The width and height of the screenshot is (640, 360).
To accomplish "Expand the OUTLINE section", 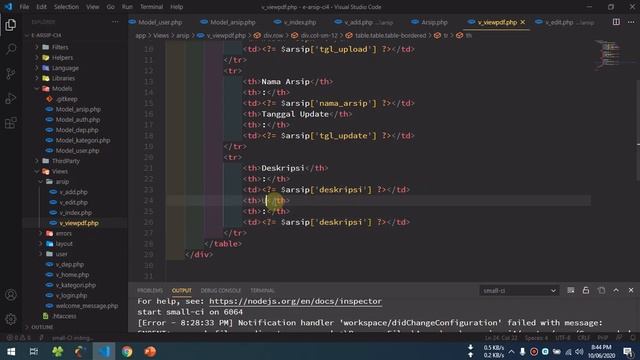I will [42, 327].
